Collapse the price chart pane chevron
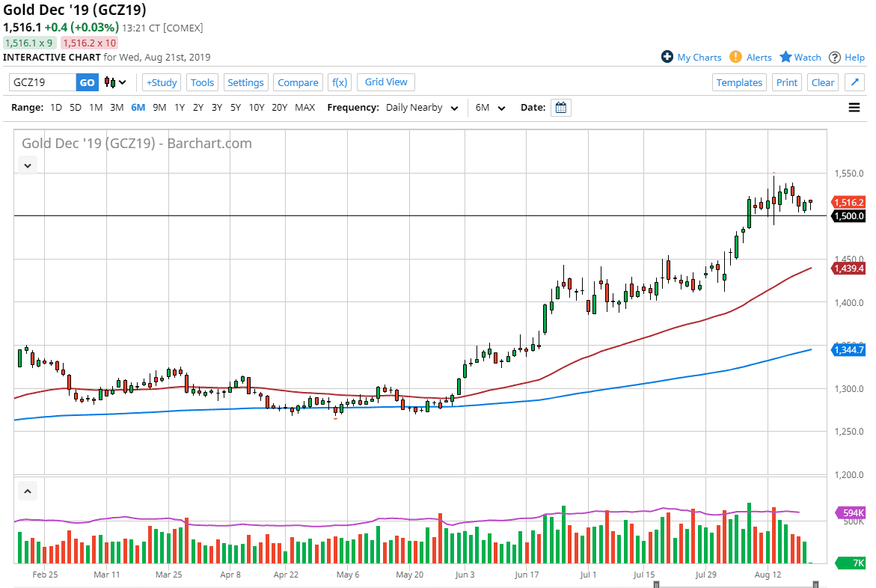This screenshot has height=588, width=876. (28, 165)
